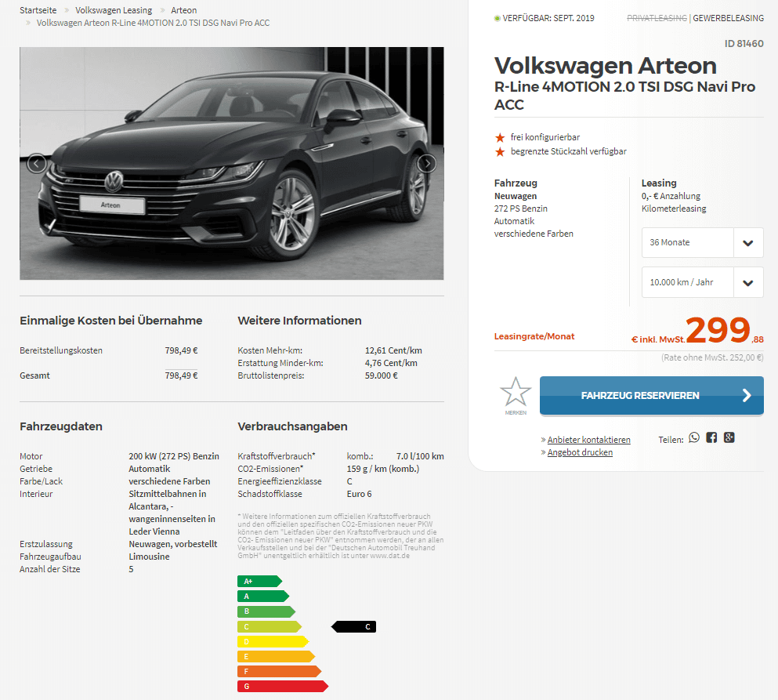Image resolution: width=778 pixels, height=700 pixels.
Task: Select the A+ efficiency class bar
Action: [259, 582]
